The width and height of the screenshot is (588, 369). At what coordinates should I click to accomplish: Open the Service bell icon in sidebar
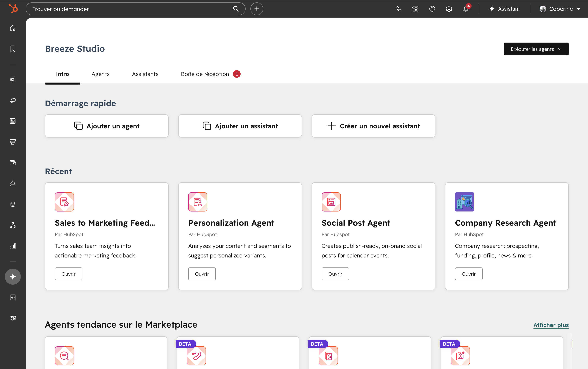pos(13,184)
